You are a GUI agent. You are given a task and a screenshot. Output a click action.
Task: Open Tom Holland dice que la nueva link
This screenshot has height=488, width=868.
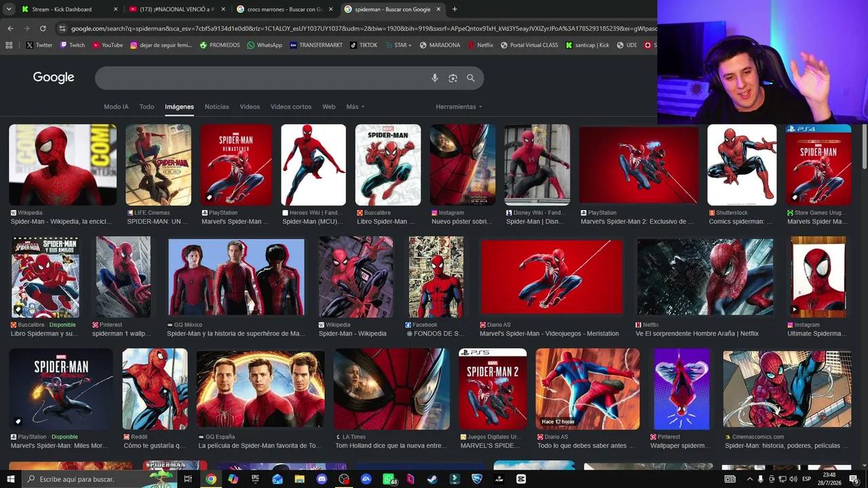coord(391,445)
